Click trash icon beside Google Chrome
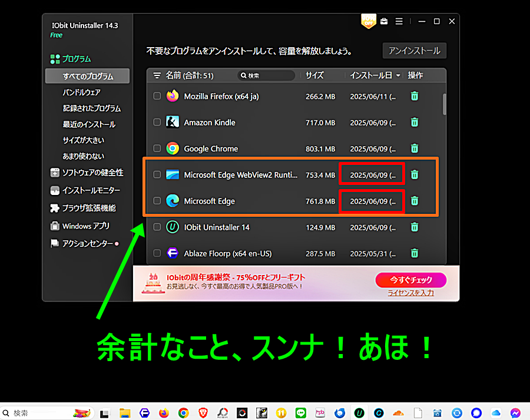 415,148
